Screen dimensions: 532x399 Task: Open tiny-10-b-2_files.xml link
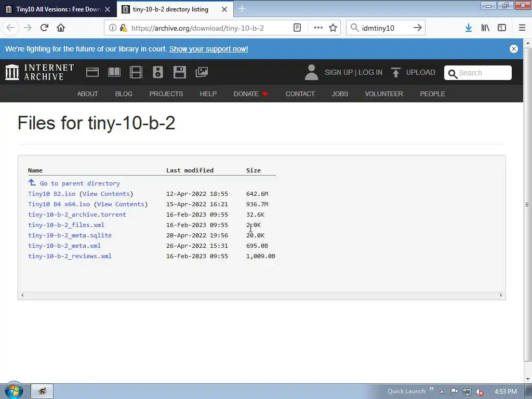click(66, 225)
